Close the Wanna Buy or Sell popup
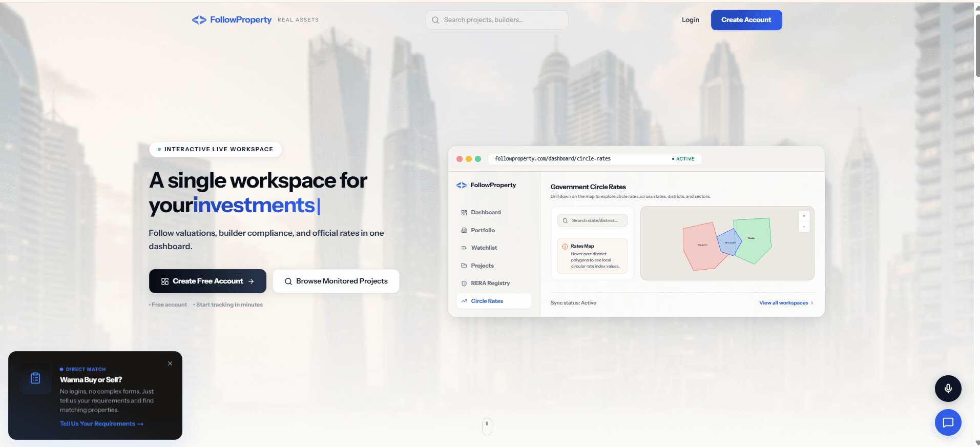Image resolution: width=980 pixels, height=447 pixels. (170, 363)
